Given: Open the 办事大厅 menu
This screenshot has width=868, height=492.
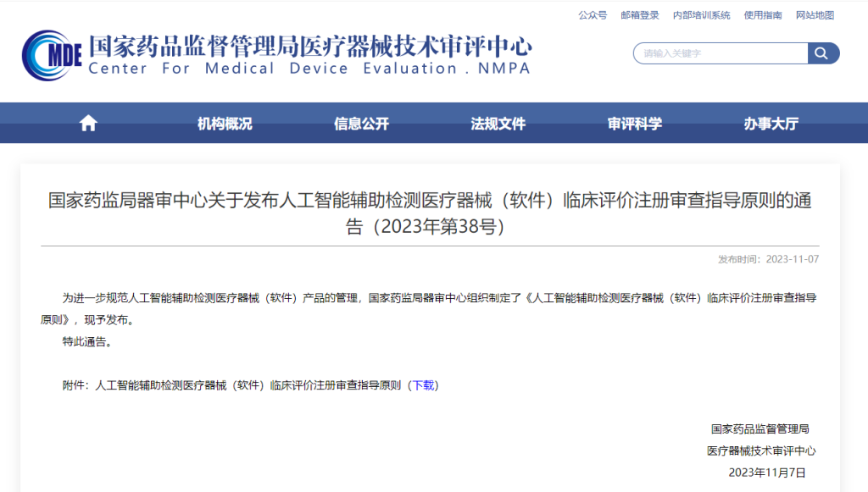Looking at the screenshot, I should pyautogui.click(x=771, y=124).
